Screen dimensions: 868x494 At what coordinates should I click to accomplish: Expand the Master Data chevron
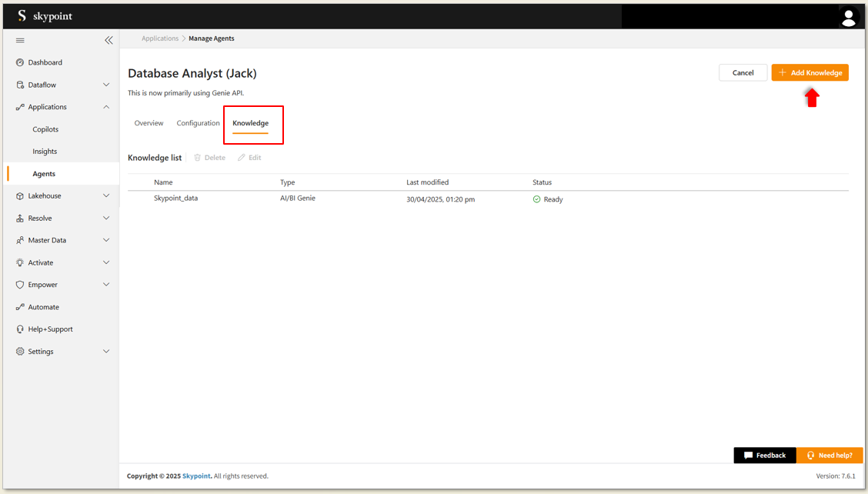pos(106,240)
